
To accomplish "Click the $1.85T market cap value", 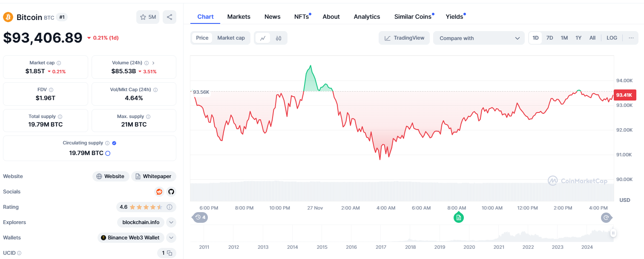I will (35, 71).
